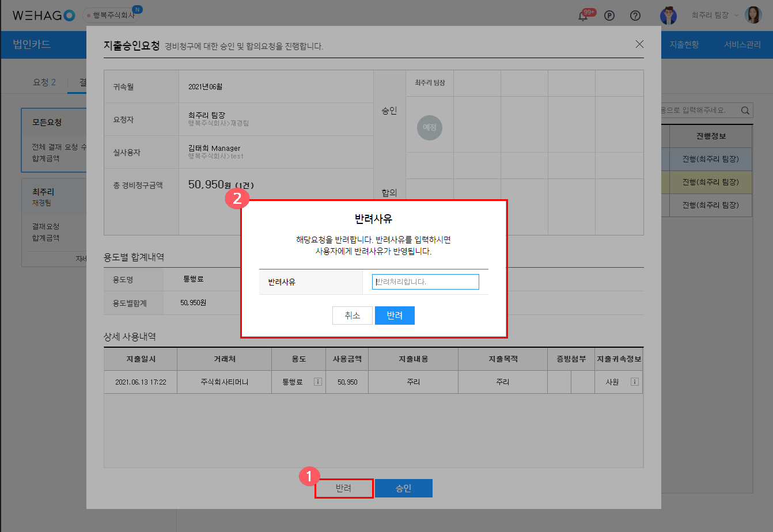
Task: Click gray 반려 button beside 승인
Action: coord(344,488)
